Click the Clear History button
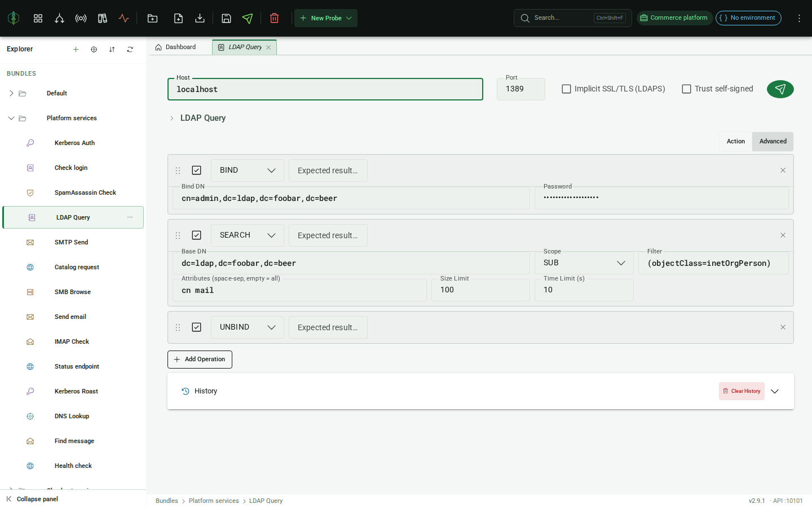The width and height of the screenshot is (812, 508). pyautogui.click(x=742, y=391)
